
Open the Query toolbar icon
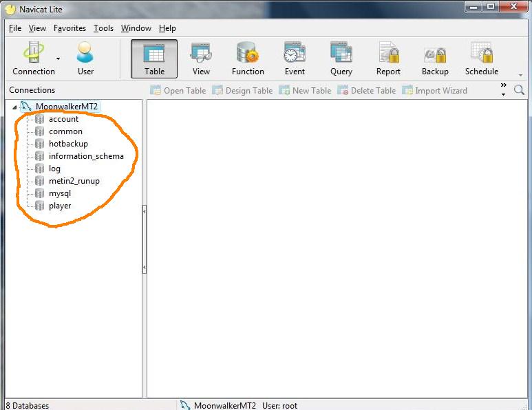[x=341, y=58]
